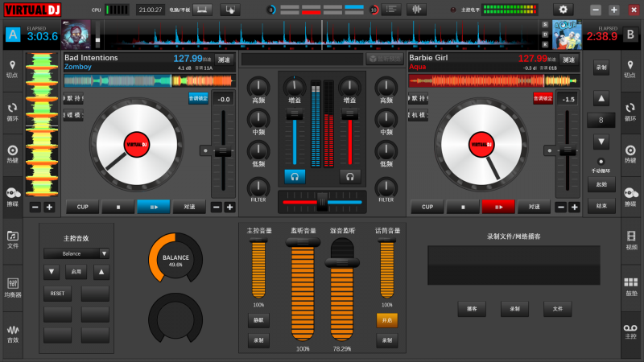Stop deck A playback
644x362 pixels.
pyautogui.click(x=118, y=207)
